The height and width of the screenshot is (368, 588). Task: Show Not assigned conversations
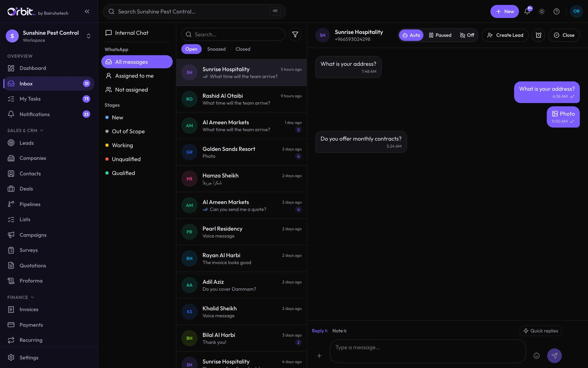click(x=137, y=90)
